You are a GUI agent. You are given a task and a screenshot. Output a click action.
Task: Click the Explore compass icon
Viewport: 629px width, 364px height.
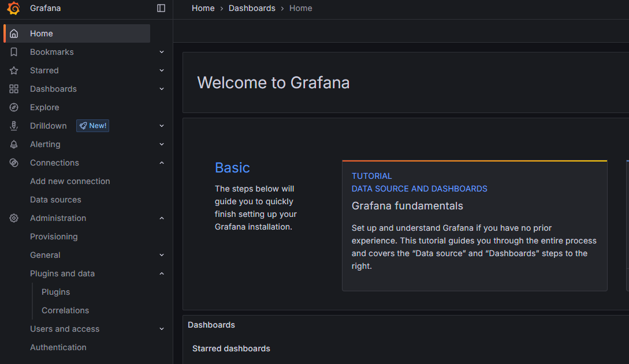tap(14, 107)
